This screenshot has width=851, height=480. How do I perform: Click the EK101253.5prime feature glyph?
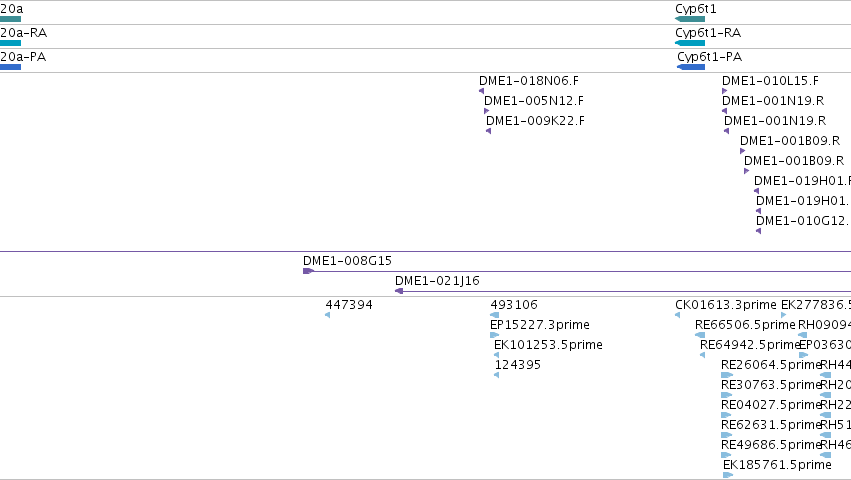click(497, 355)
